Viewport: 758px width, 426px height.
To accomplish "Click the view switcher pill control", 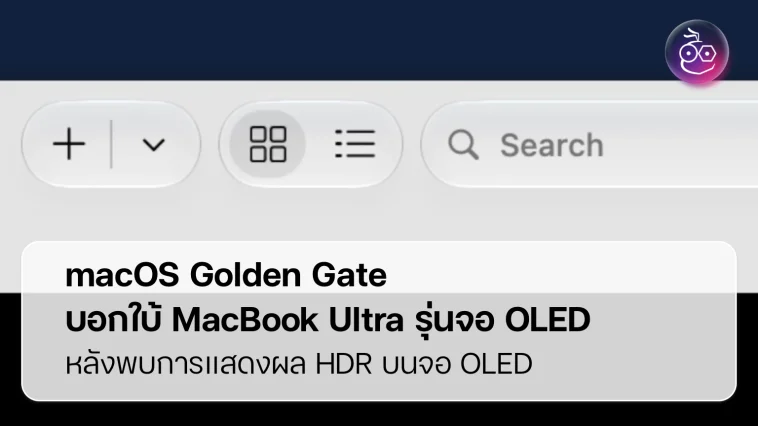I will [311, 144].
